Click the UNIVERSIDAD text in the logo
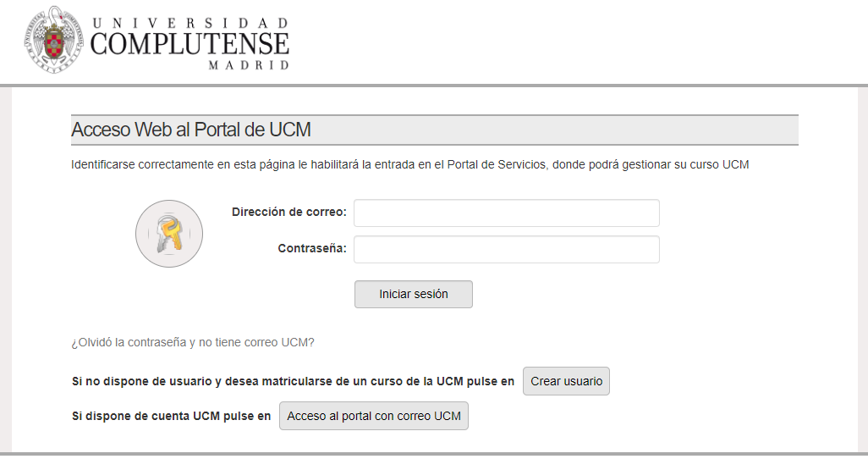The image size is (868, 470). click(x=190, y=23)
